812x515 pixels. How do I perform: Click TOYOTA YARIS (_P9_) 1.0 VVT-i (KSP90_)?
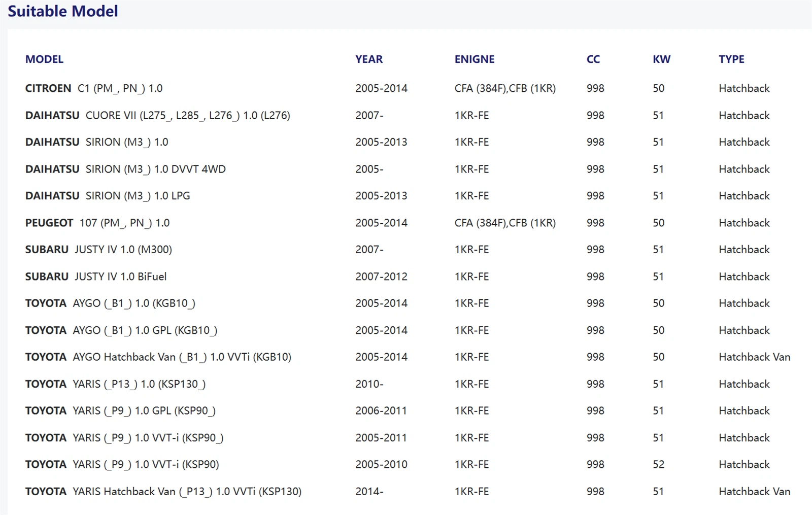[x=124, y=437]
